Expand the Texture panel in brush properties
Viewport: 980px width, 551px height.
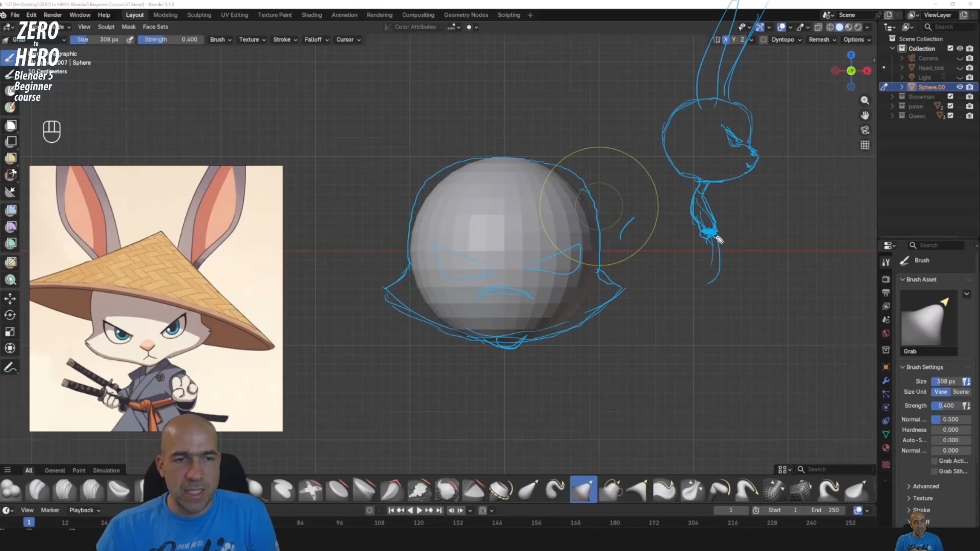(x=922, y=498)
